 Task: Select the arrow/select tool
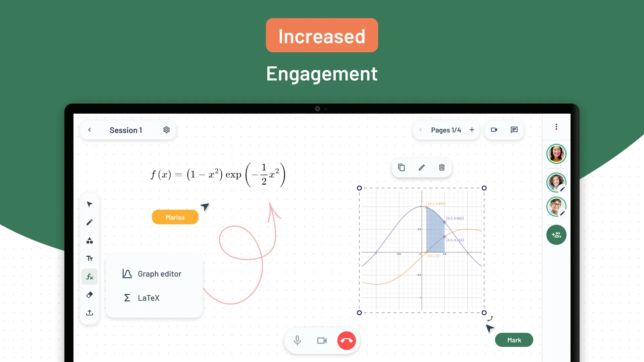pyautogui.click(x=89, y=204)
